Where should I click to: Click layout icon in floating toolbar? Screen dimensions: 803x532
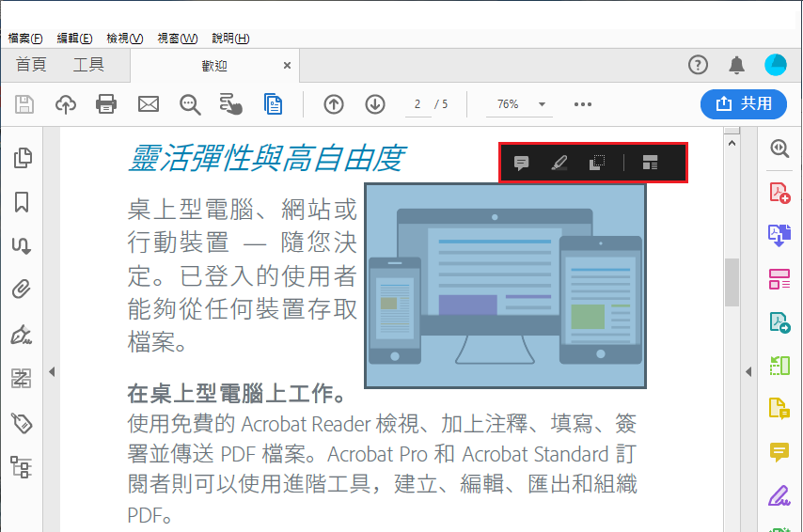pos(651,164)
